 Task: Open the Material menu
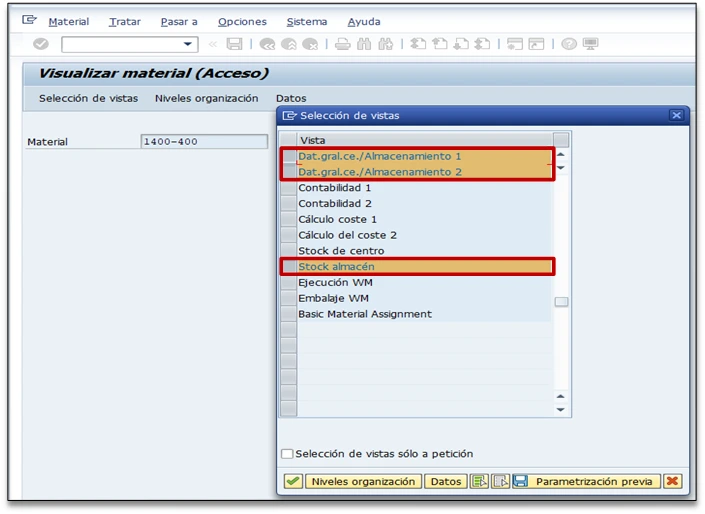(69, 22)
